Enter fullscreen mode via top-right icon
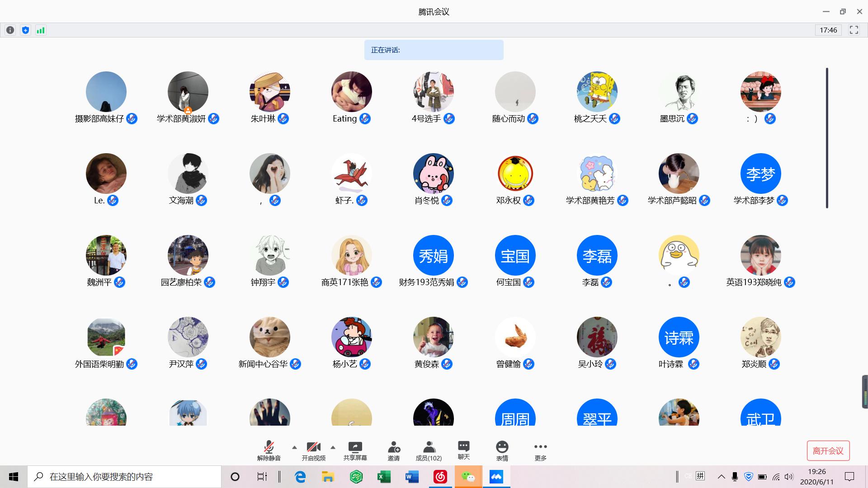Viewport: 868px width, 488px height. [854, 30]
